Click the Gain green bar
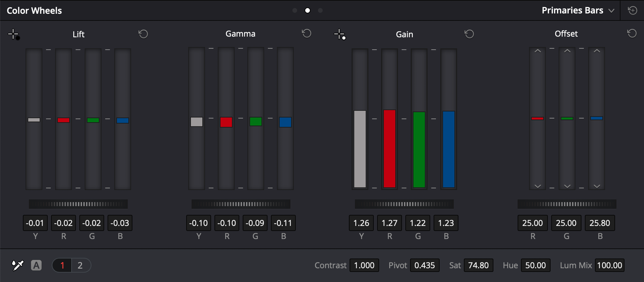Screen dimensions: 644x282 coord(419,150)
